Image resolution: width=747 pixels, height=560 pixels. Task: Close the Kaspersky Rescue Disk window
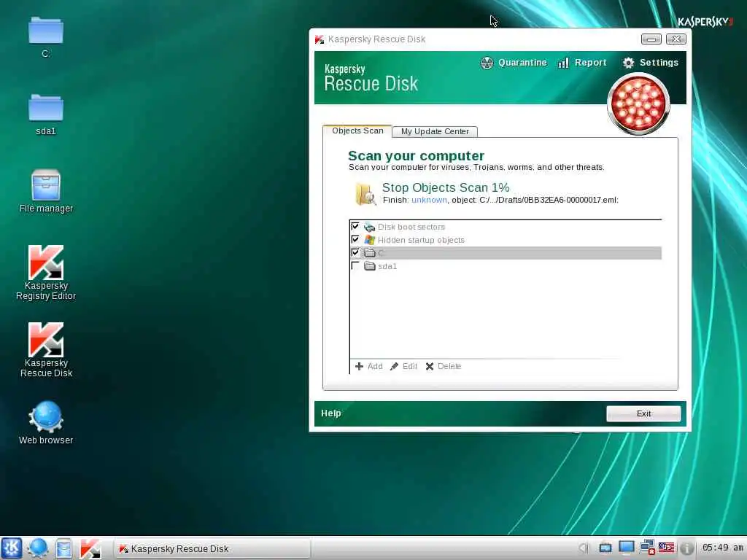click(x=676, y=39)
